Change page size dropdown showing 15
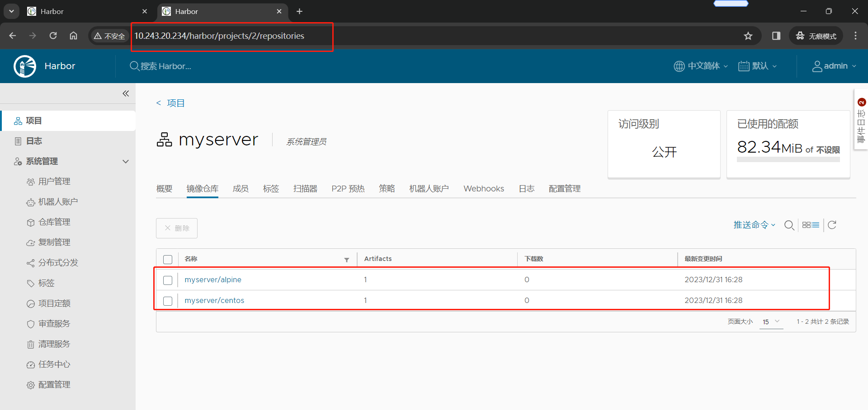Screen dimensions: 868x410 [x=771, y=321]
